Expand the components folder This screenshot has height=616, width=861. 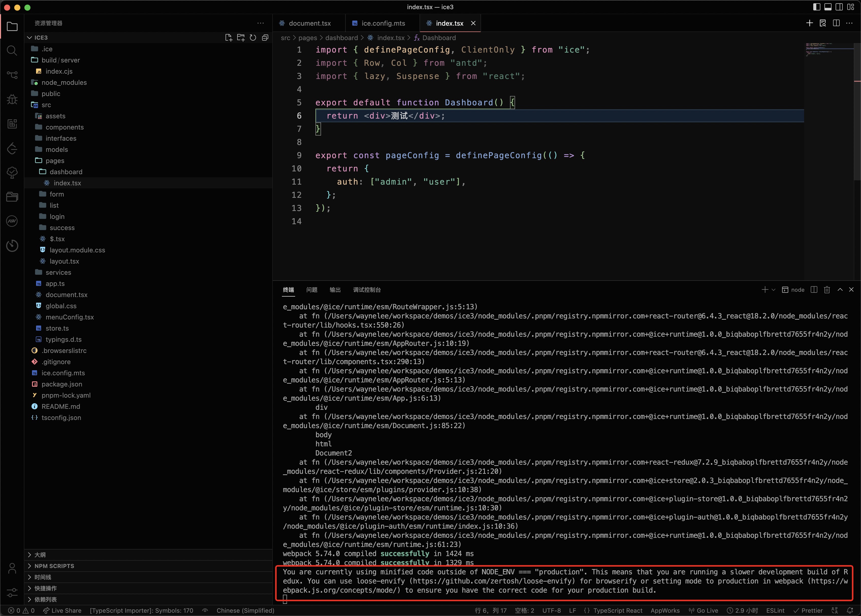[x=148, y=127]
